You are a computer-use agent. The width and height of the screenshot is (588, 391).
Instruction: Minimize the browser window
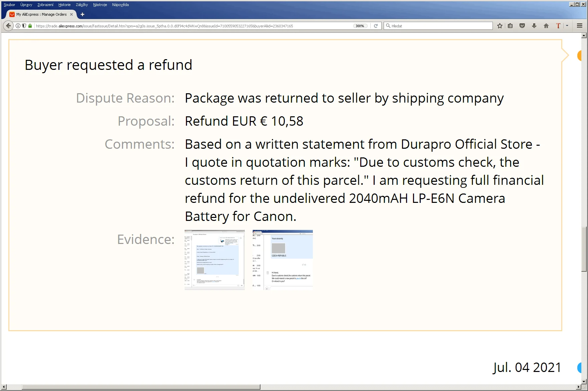coord(572,4)
